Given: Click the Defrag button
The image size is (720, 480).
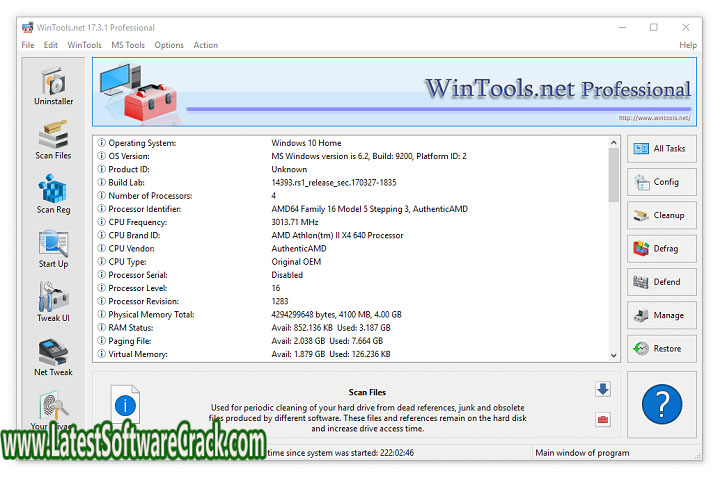Looking at the screenshot, I should 662,248.
